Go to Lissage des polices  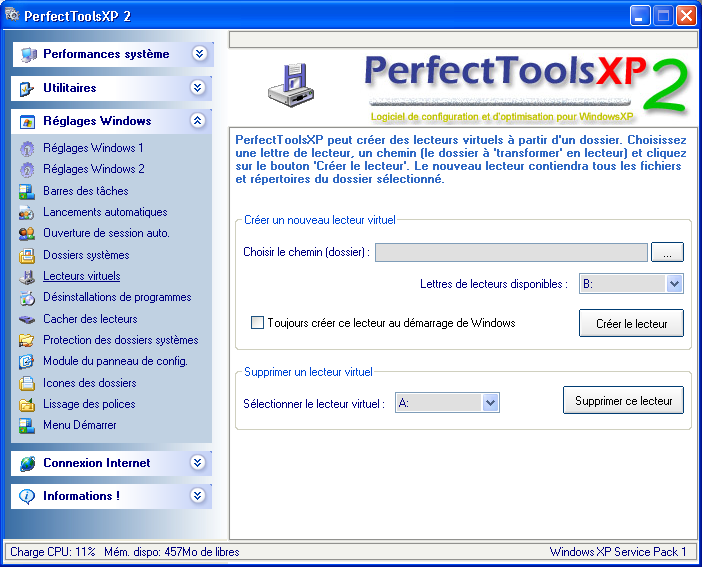(89, 404)
